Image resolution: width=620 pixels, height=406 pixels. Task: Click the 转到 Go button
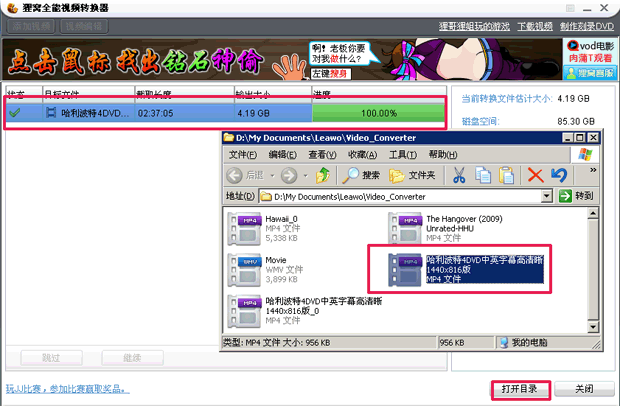pyautogui.click(x=576, y=196)
